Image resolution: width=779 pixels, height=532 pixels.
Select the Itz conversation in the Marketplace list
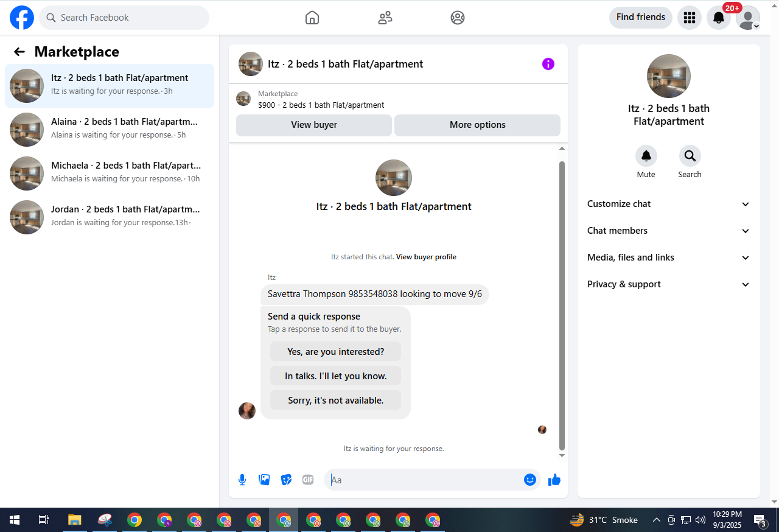point(110,86)
